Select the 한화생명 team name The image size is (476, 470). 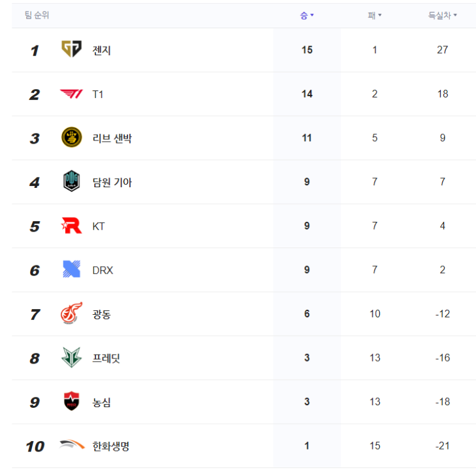tap(111, 446)
